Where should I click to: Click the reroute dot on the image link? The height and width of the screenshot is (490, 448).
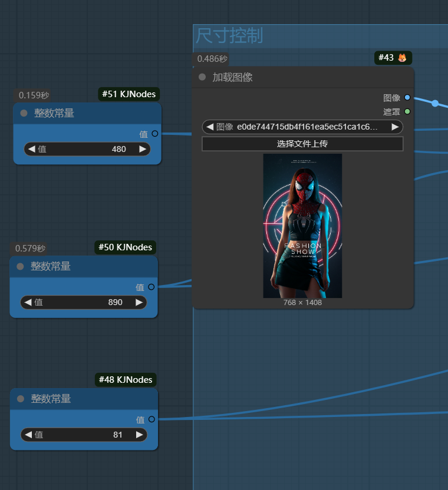(435, 103)
